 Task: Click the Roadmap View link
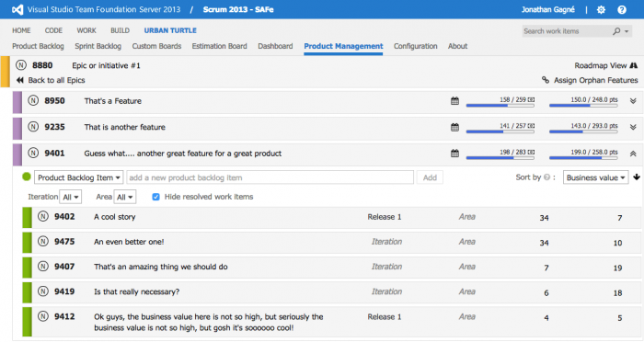tap(601, 65)
